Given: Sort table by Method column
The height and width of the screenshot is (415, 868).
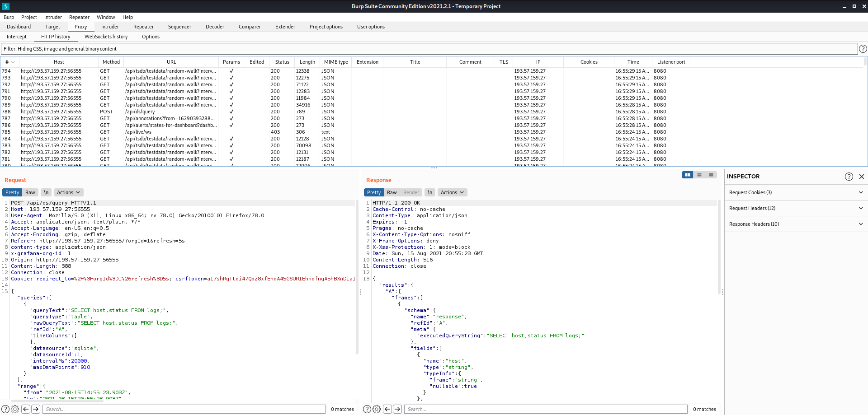Looking at the screenshot, I should [111, 62].
